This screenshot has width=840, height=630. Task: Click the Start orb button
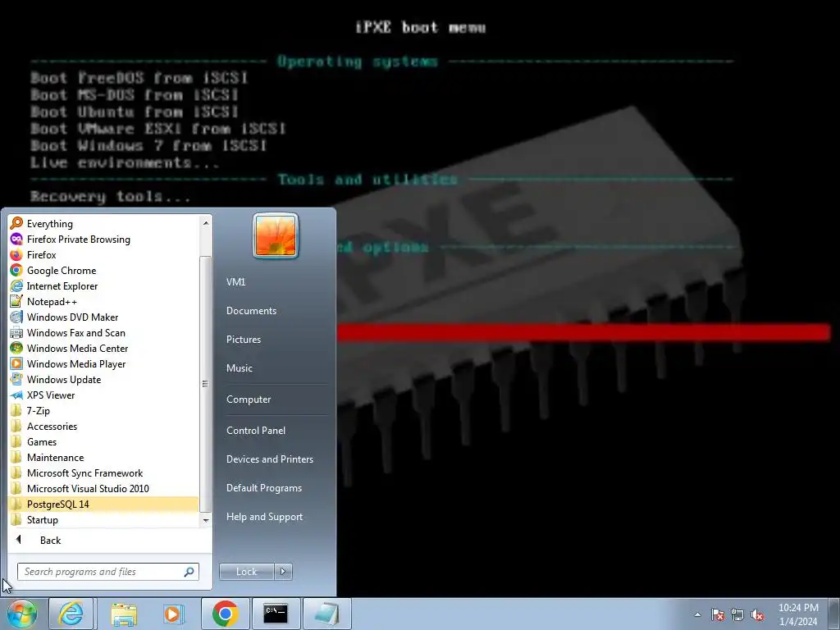21,614
